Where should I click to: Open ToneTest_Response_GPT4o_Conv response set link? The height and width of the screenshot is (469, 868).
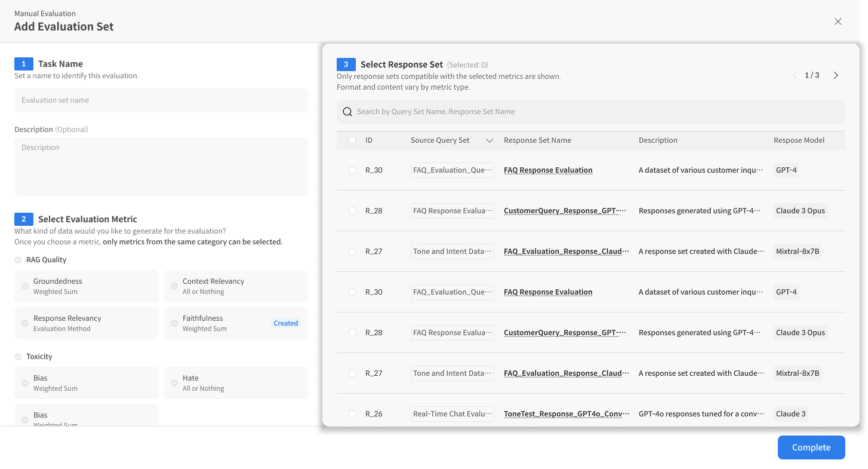(x=566, y=414)
